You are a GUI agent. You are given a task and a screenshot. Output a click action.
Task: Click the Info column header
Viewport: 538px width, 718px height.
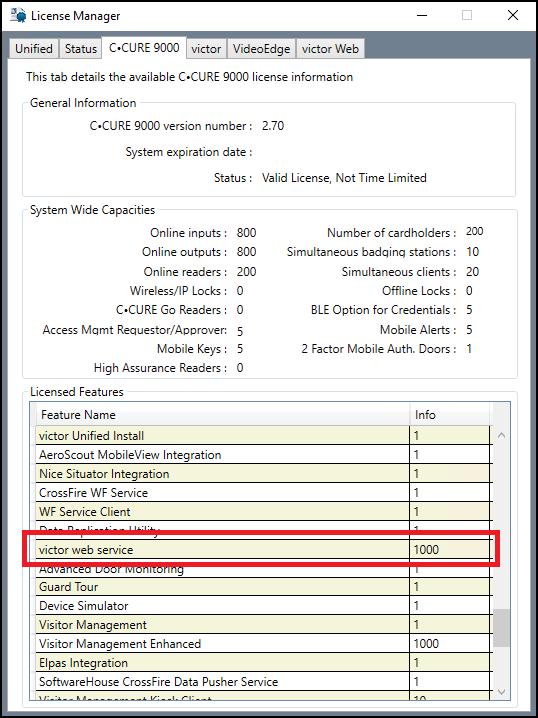(450, 415)
